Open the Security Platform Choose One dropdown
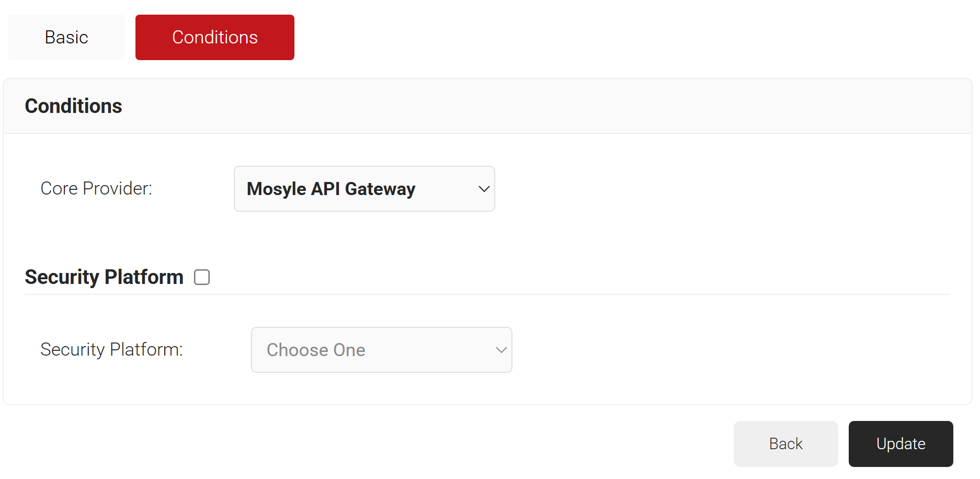 pyautogui.click(x=382, y=350)
